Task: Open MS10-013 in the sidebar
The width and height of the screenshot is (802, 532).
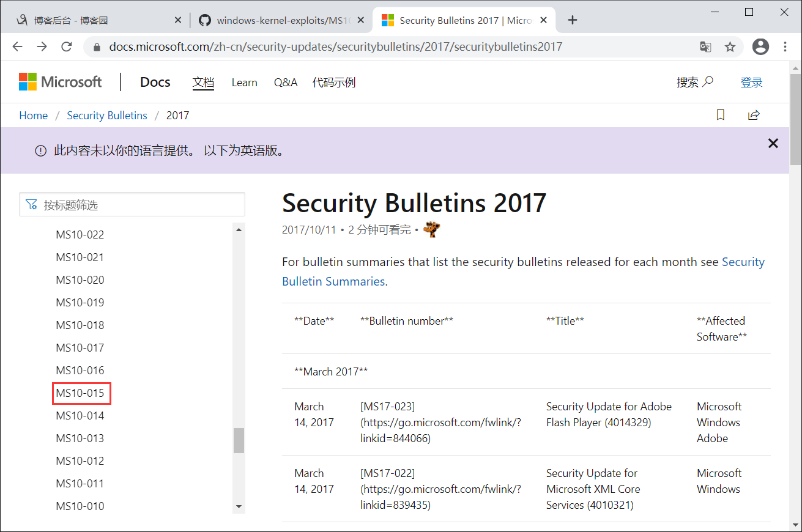Action: click(x=80, y=438)
